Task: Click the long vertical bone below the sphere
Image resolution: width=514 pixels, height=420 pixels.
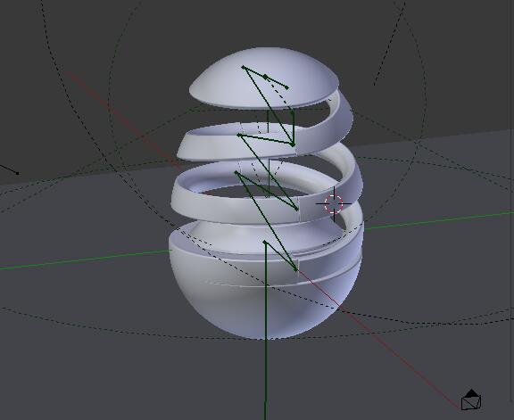Action: [266, 331]
